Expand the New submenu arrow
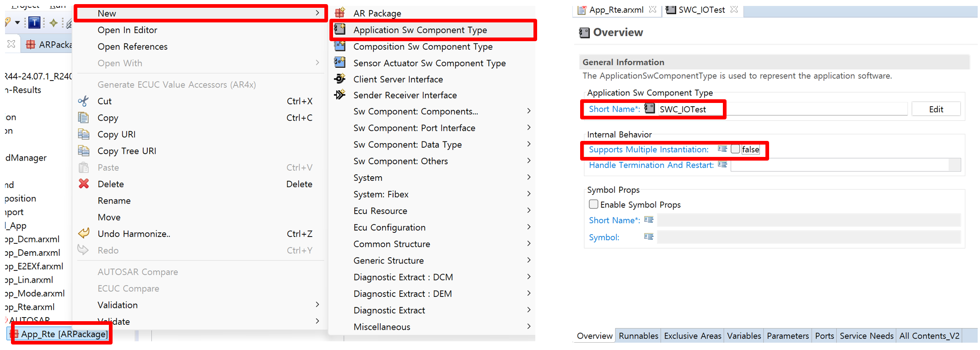 [318, 13]
